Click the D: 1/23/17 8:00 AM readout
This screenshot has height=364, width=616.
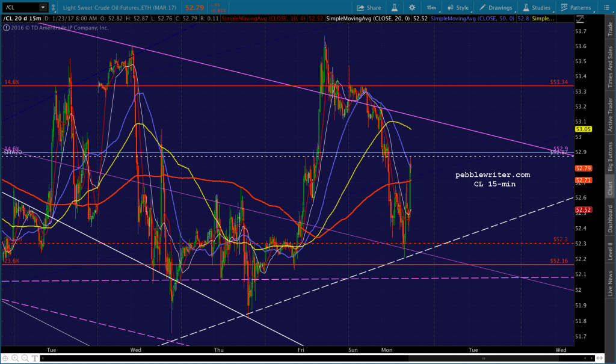click(71, 19)
